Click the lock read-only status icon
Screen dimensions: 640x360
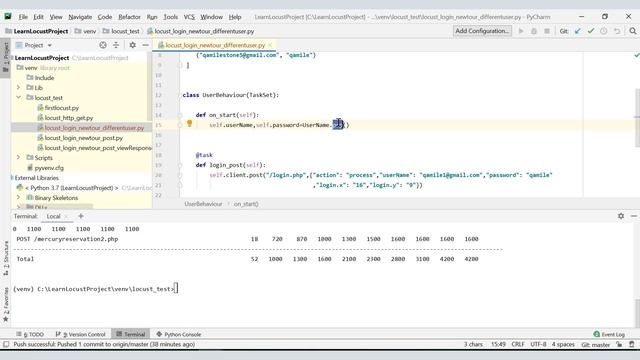pyautogui.click(x=619, y=344)
